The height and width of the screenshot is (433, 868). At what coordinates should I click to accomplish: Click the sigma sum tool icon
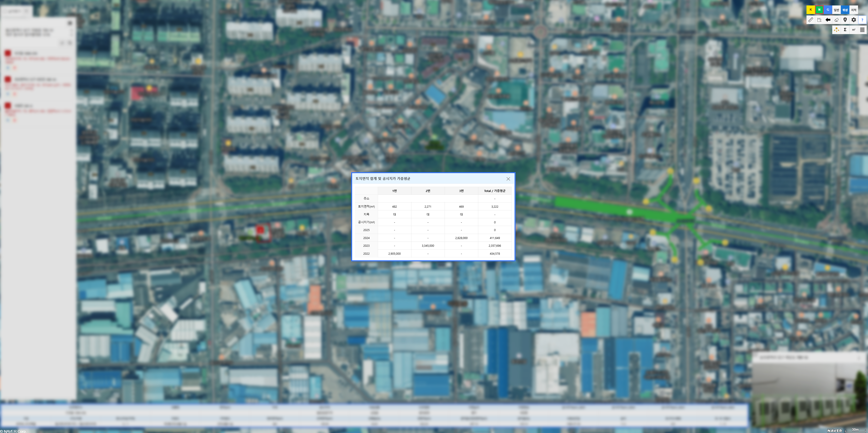845,30
